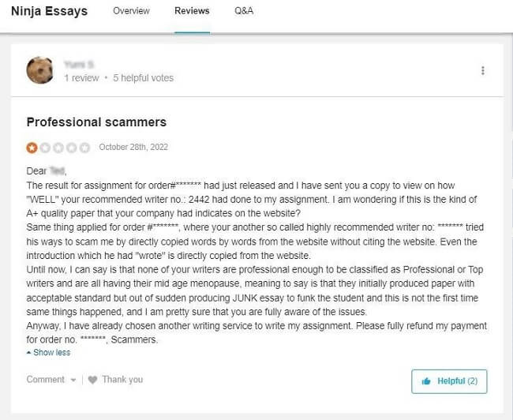This screenshot has height=420, width=513.
Task: Click the Ninja Essays site title
Action: pos(50,11)
